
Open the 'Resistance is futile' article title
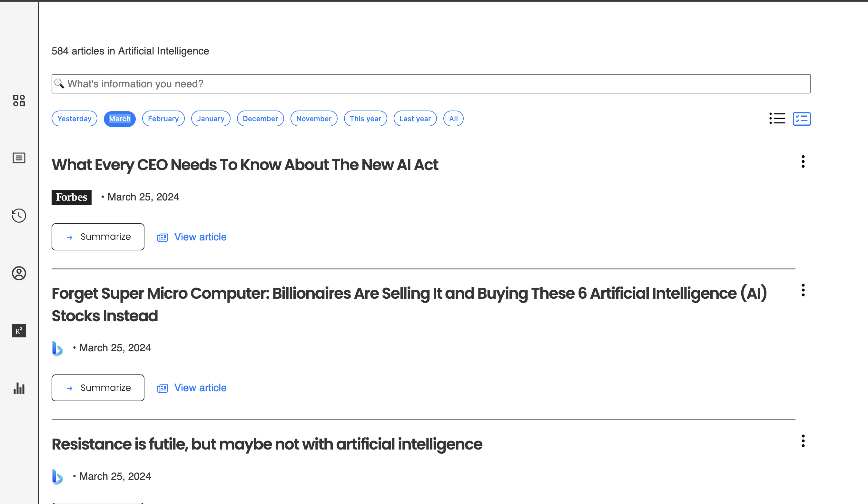(x=267, y=444)
